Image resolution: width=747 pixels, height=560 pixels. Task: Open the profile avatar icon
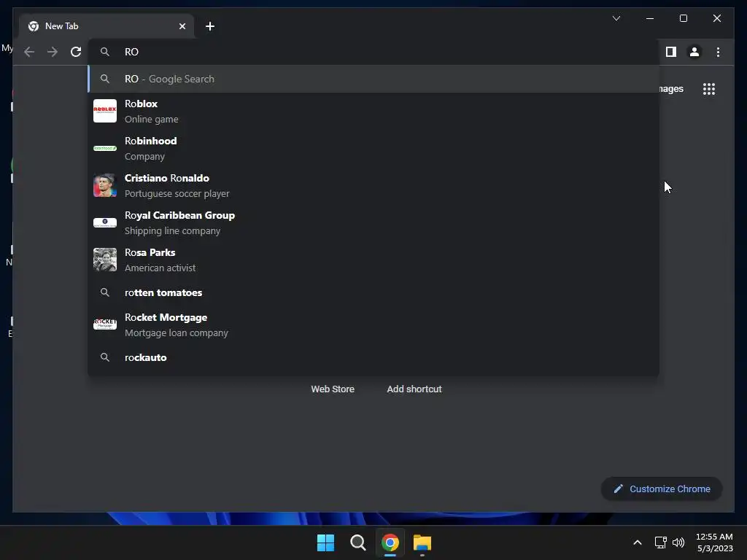click(x=694, y=52)
